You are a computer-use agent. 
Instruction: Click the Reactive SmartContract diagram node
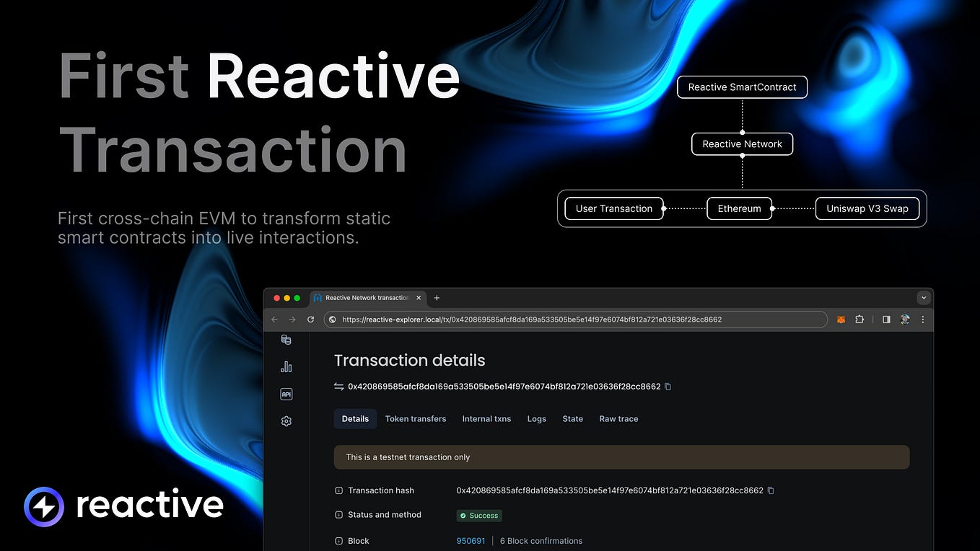click(x=742, y=87)
